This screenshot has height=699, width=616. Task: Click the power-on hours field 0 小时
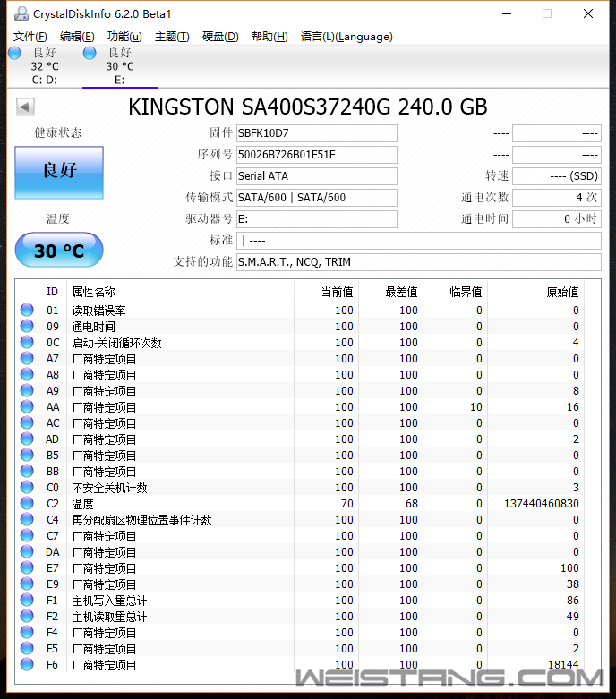click(557, 219)
